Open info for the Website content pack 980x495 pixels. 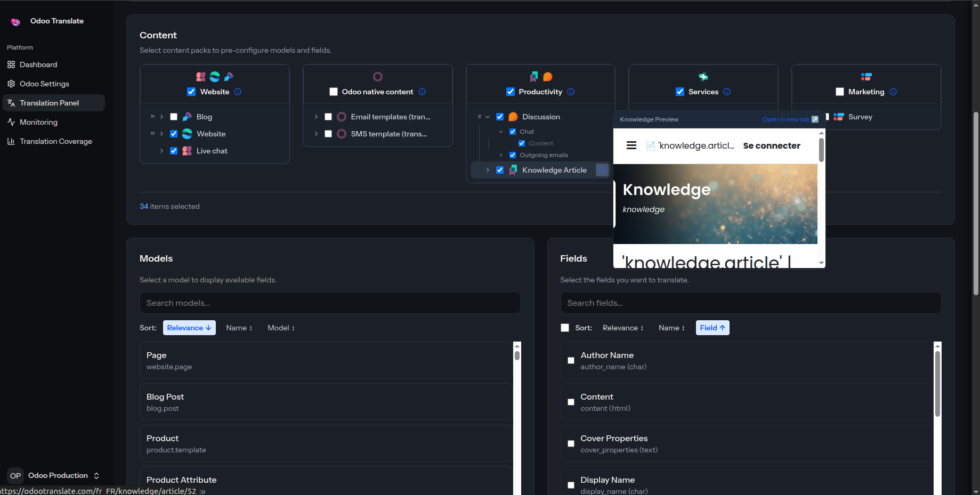point(238,92)
